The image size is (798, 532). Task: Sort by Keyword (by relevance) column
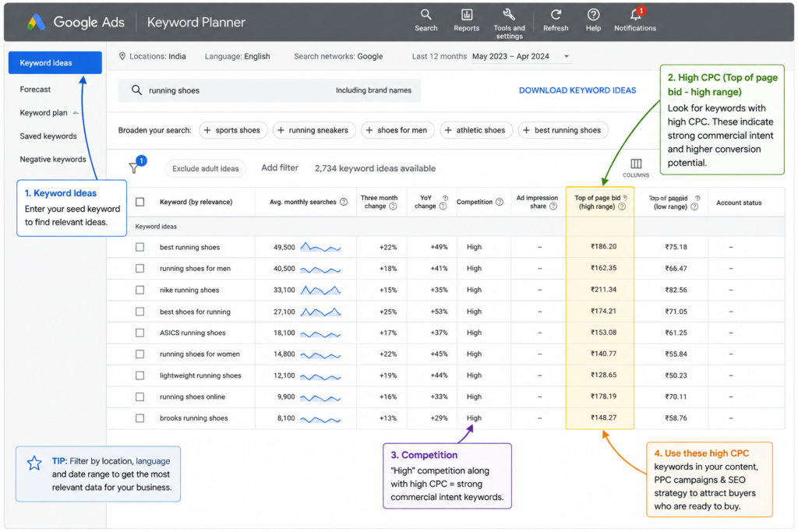coord(196,202)
